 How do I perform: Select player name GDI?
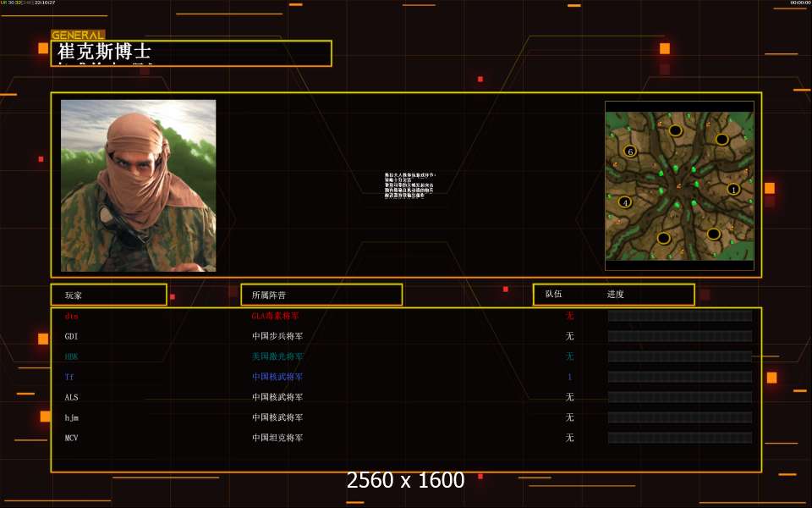pyautogui.click(x=71, y=336)
